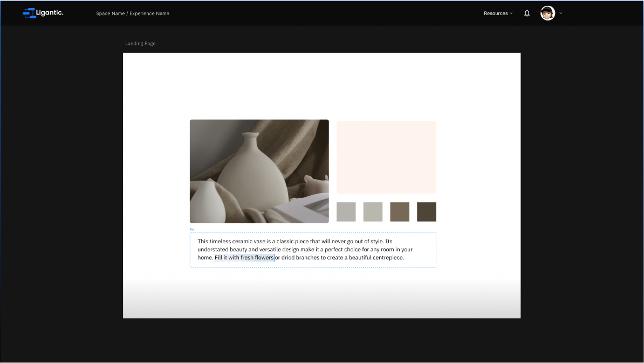The image size is (644, 363).
Task: Pick the darkest brown color swatch
Action: (426, 212)
